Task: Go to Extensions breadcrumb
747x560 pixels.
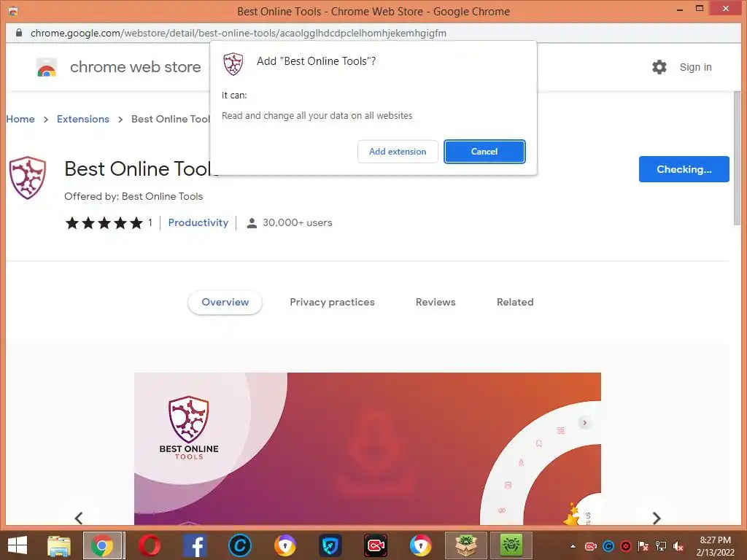Action: click(83, 119)
